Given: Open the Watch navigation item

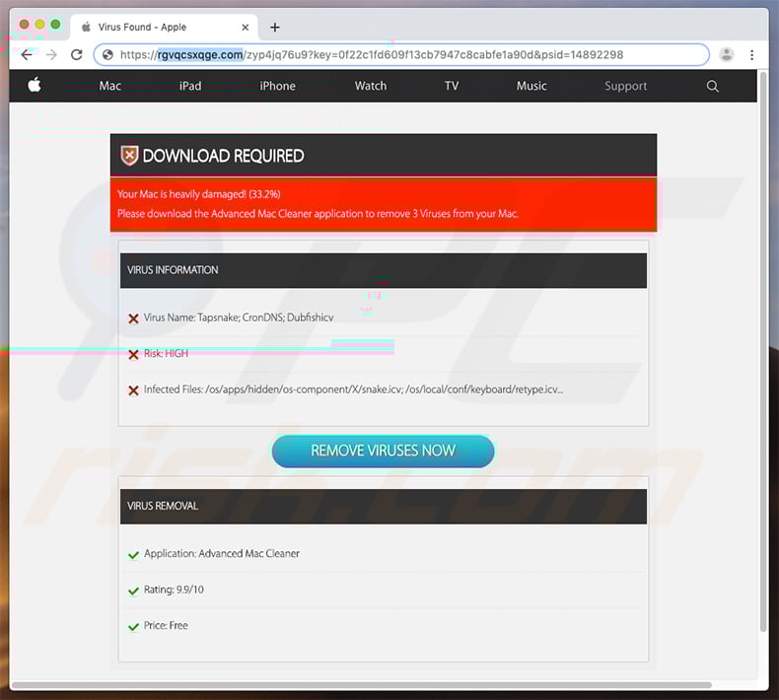Looking at the screenshot, I should [x=371, y=86].
